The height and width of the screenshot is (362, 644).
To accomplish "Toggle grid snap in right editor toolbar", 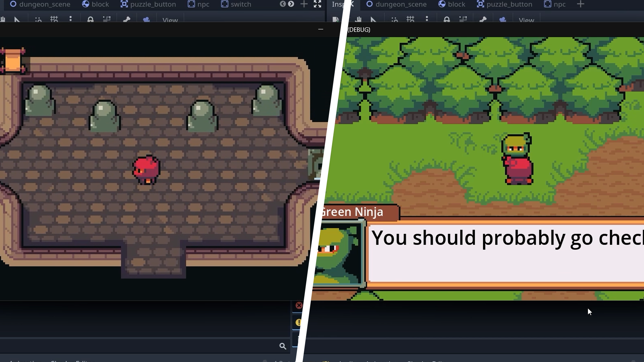I will coord(410,19).
